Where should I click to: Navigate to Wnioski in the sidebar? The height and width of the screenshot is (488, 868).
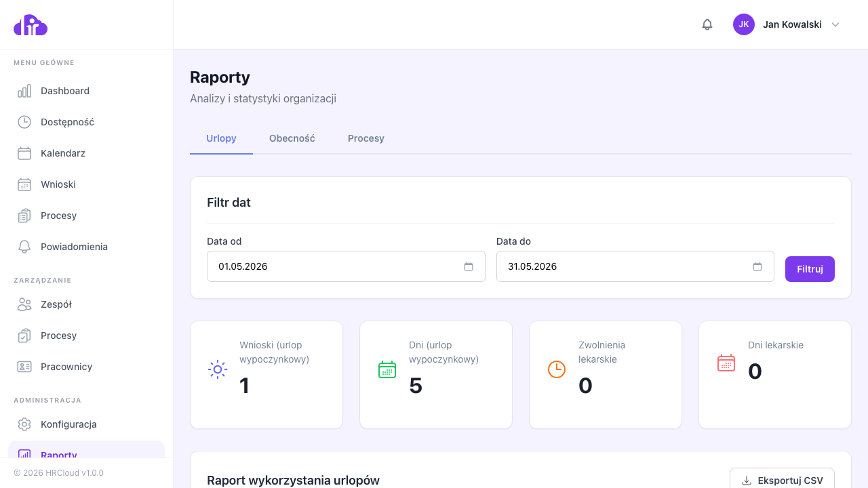[86, 184]
